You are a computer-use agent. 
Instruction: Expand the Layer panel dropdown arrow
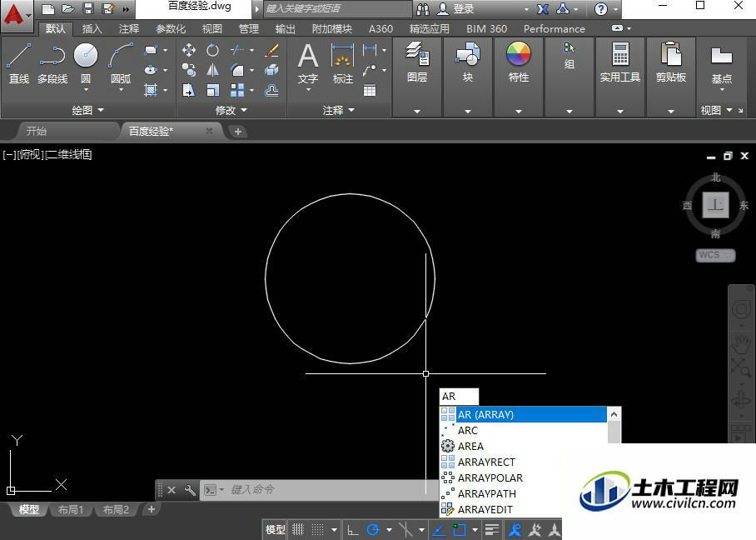click(417, 111)
